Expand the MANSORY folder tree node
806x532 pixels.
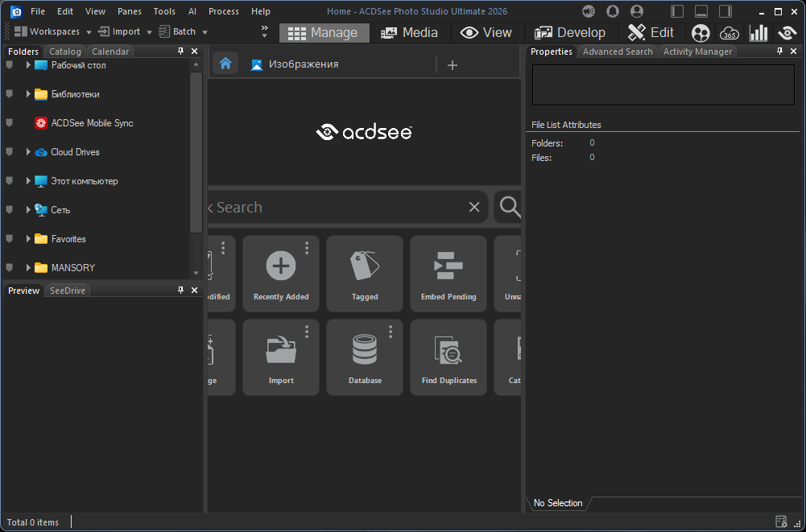28,268
